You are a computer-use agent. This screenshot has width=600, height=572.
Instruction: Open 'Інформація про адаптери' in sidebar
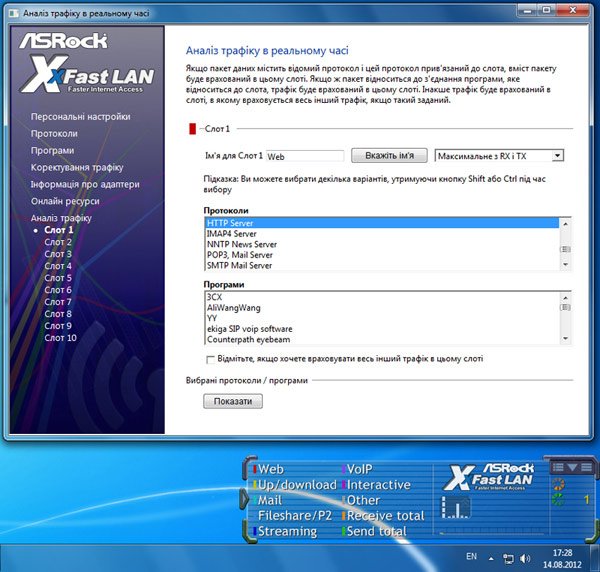click(85, 184)
